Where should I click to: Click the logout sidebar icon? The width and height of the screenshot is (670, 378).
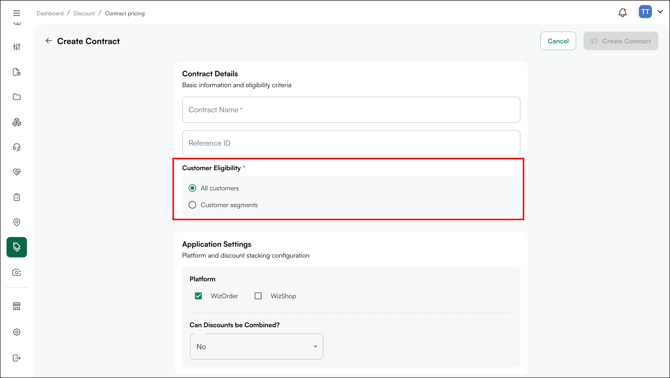[17, 358]
